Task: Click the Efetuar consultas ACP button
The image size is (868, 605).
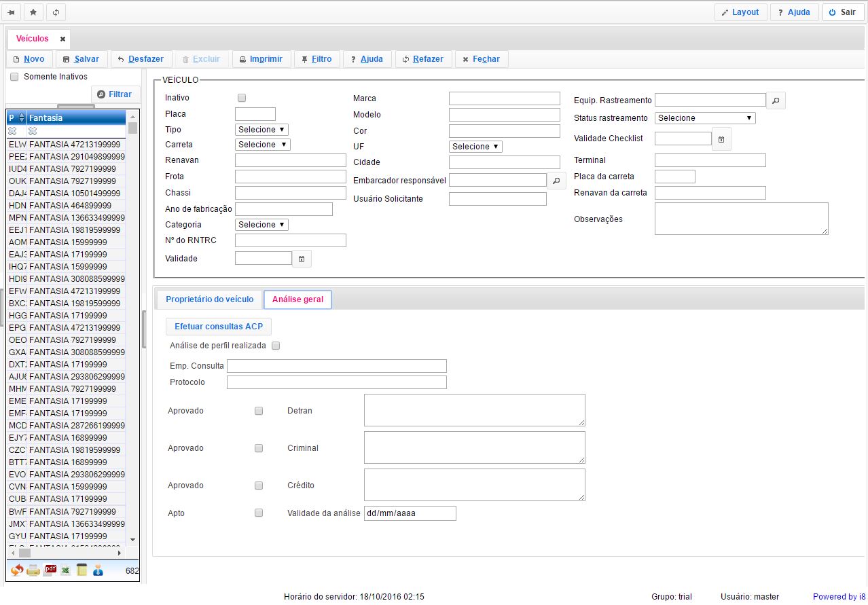Action: coord(219,327)
